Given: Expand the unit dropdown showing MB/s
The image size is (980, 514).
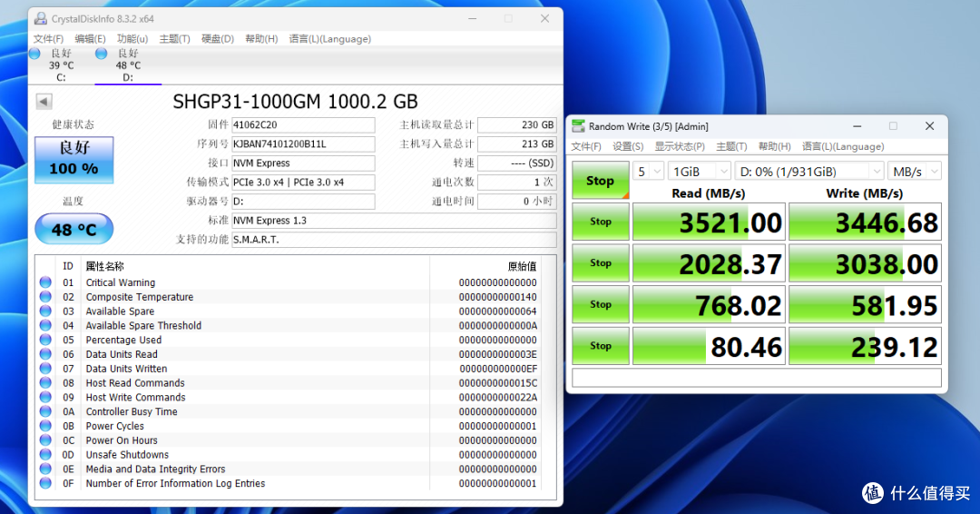Looking at the screenshot, I should point(915,172).
